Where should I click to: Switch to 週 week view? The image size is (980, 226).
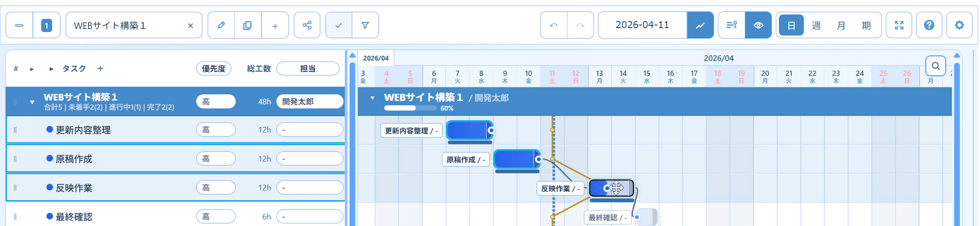pos(816,25)
